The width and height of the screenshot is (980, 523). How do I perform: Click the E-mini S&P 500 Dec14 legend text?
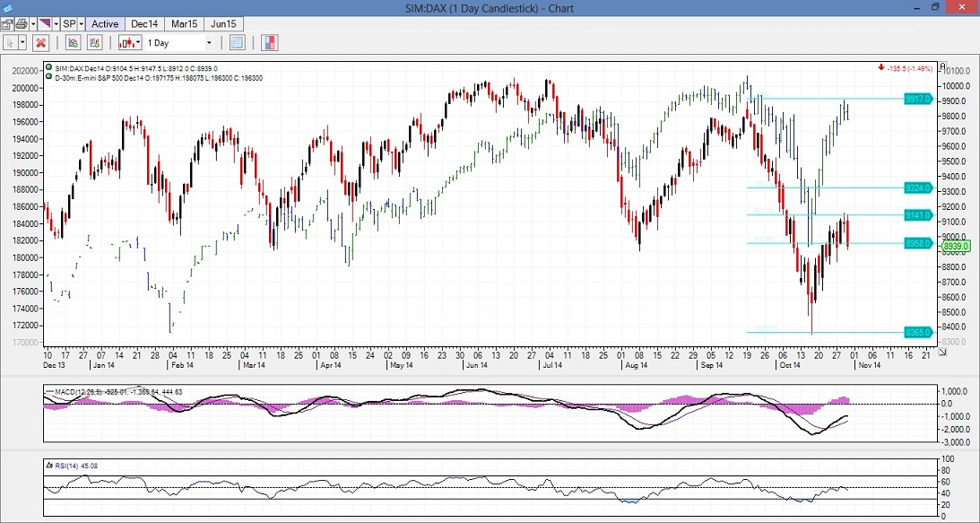(159, 78)
